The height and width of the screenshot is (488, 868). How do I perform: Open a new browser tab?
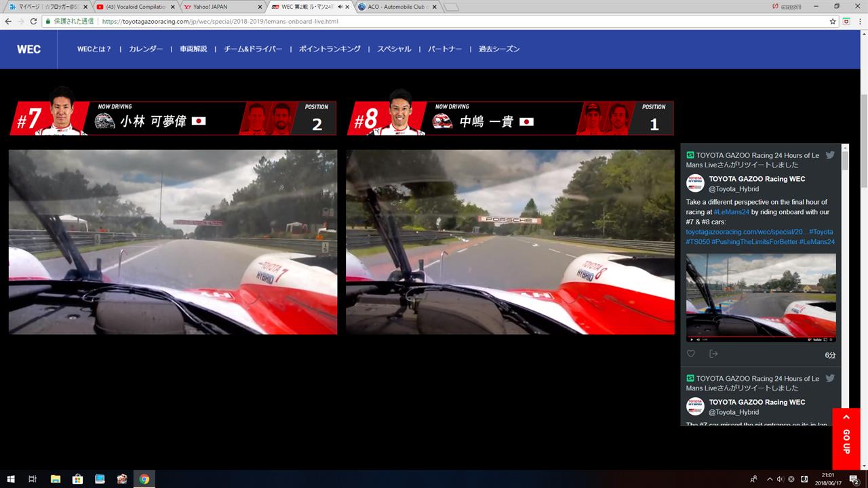click(x=452, y=7)
